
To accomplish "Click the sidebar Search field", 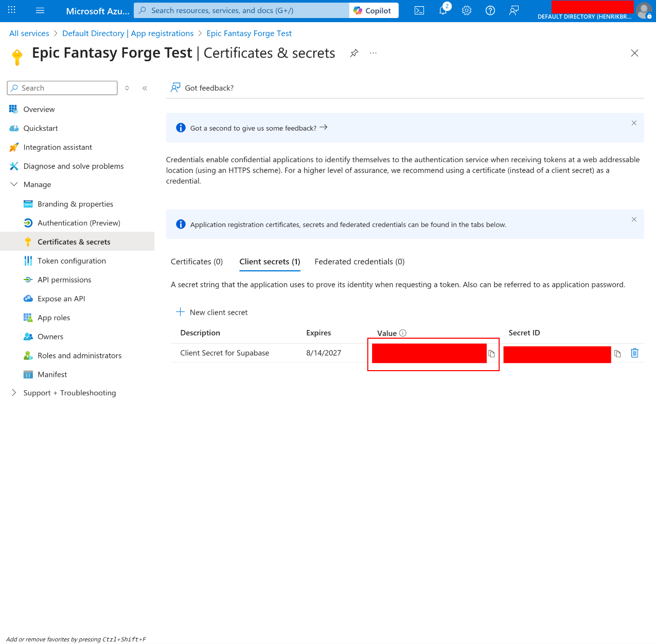I will (x=62, y=88).
